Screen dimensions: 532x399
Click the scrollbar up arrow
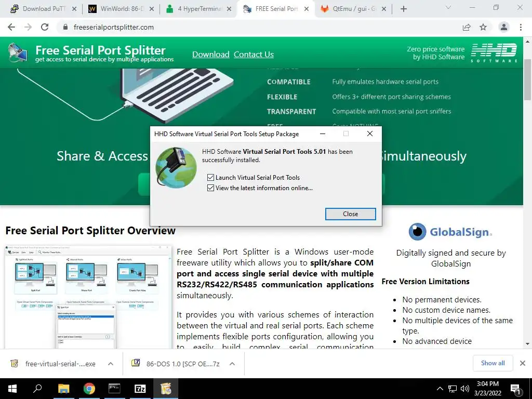pos(527,42)
